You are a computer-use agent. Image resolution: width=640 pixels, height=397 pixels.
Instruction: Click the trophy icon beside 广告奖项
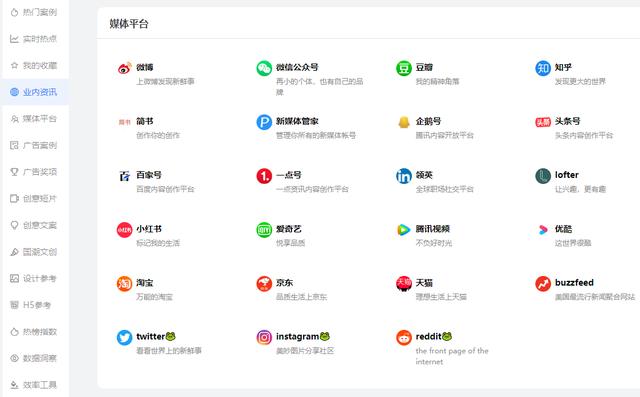click(x=14, y=172)
